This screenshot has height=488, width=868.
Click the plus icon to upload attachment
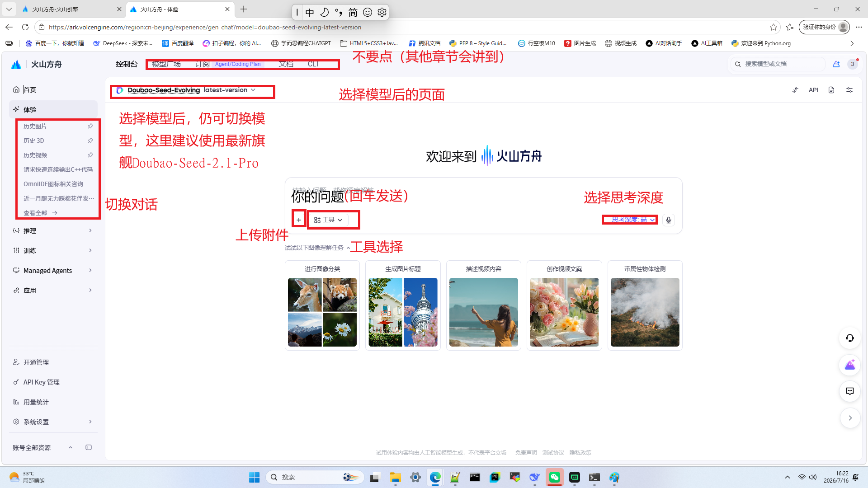point(299,220)
